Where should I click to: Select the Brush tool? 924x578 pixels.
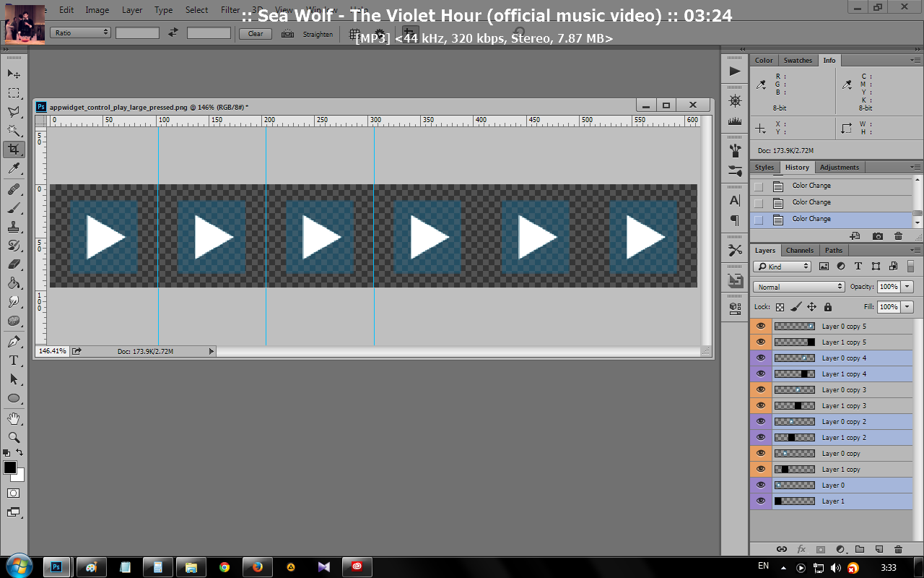coord(14,208)
